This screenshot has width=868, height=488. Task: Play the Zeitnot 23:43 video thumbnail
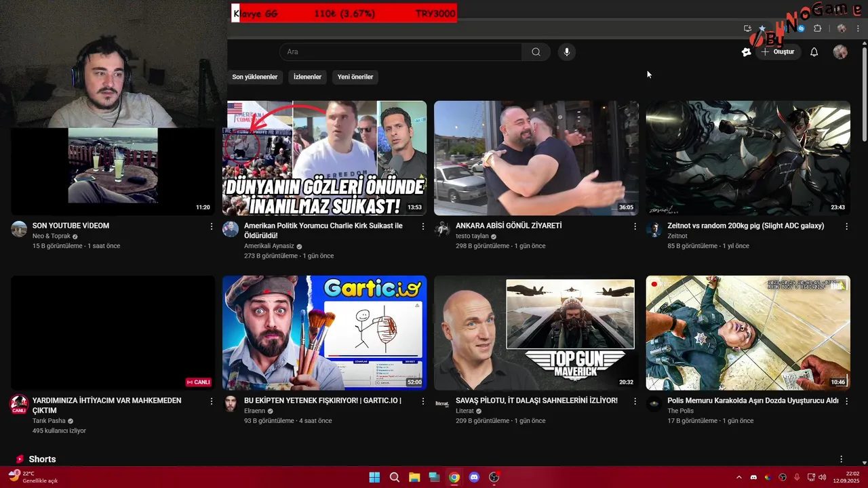[748, 158]
